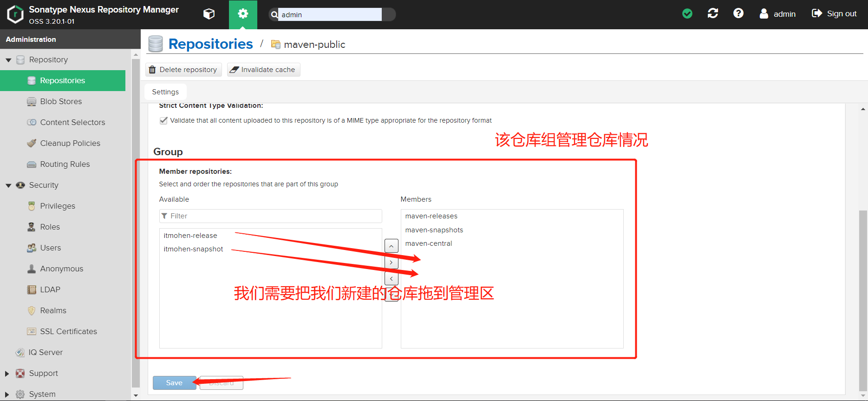Screen dimensions: 868x401
Task: Click the settings panel scrollbar up arrow
Action: [x=863, y=109]
